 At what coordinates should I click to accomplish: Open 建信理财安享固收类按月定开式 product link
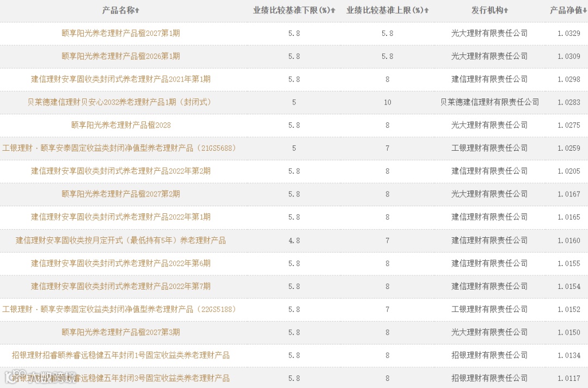(x=121, y=241)
